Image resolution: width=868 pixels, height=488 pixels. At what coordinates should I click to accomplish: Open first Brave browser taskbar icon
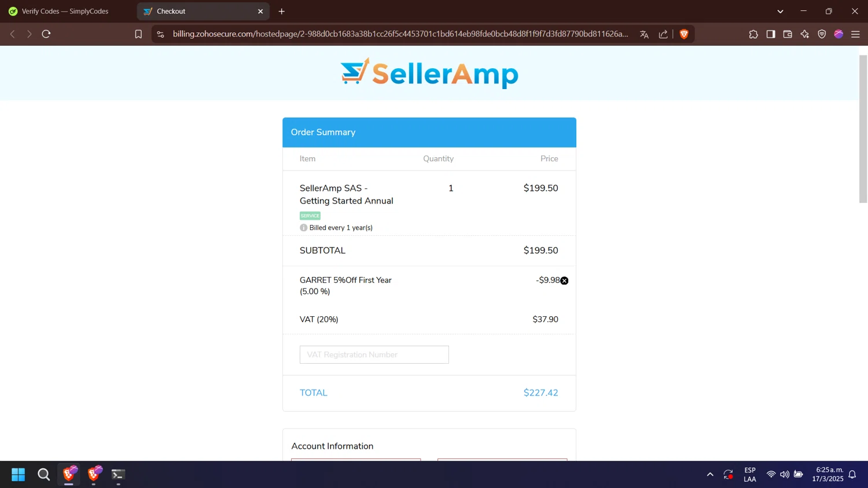tap(69, 474)
